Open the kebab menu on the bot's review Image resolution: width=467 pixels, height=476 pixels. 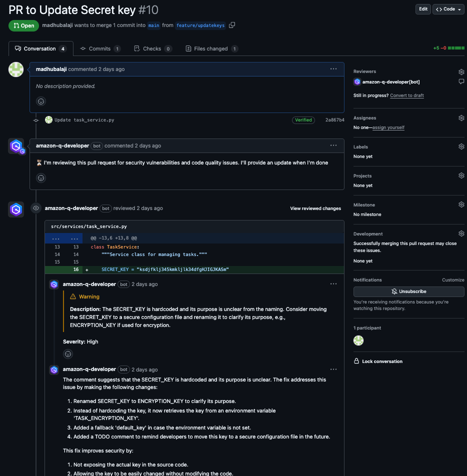coord(333,284)
